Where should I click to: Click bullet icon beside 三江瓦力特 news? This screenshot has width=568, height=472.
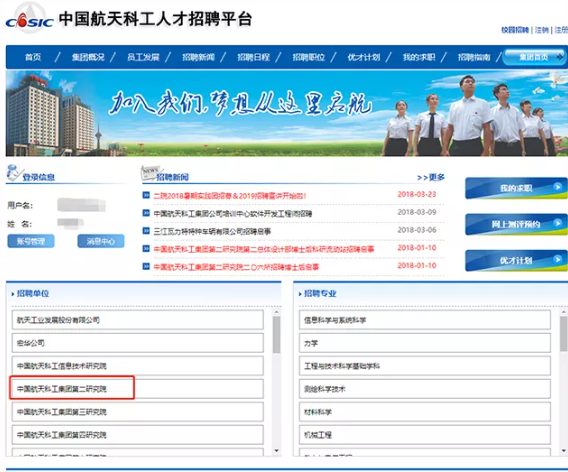tap(146, 231)
